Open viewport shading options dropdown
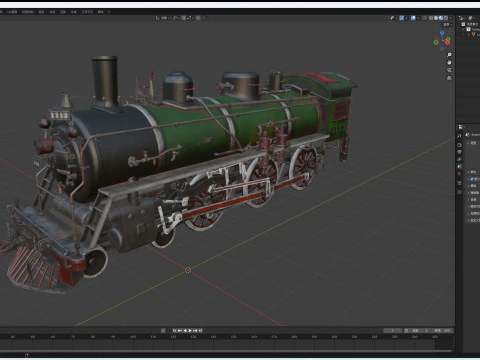 tap(451, 18)
